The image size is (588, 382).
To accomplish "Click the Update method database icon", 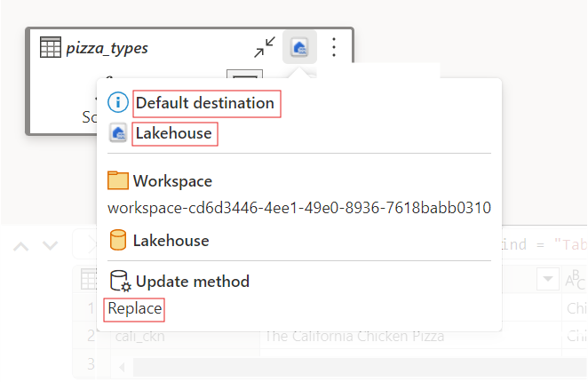I will (x=120, y=281).
